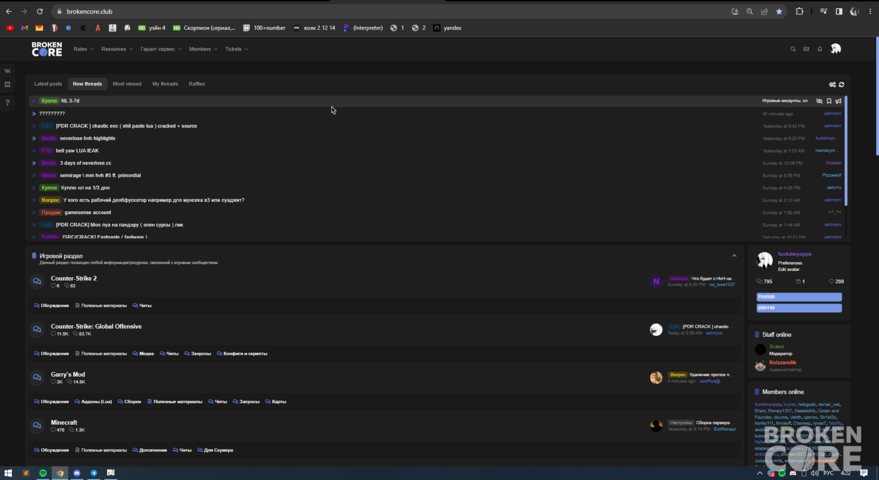Image resolution: width=879 pixels, height=480 pixels.
Task: Click the question mark help sidebar icon
Action: [x=7, y=103]
